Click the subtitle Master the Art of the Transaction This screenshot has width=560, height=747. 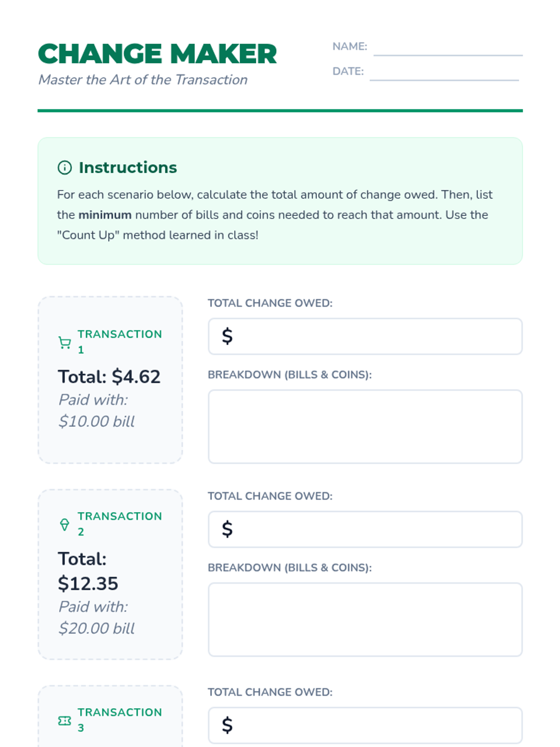(x=143, y=80)
